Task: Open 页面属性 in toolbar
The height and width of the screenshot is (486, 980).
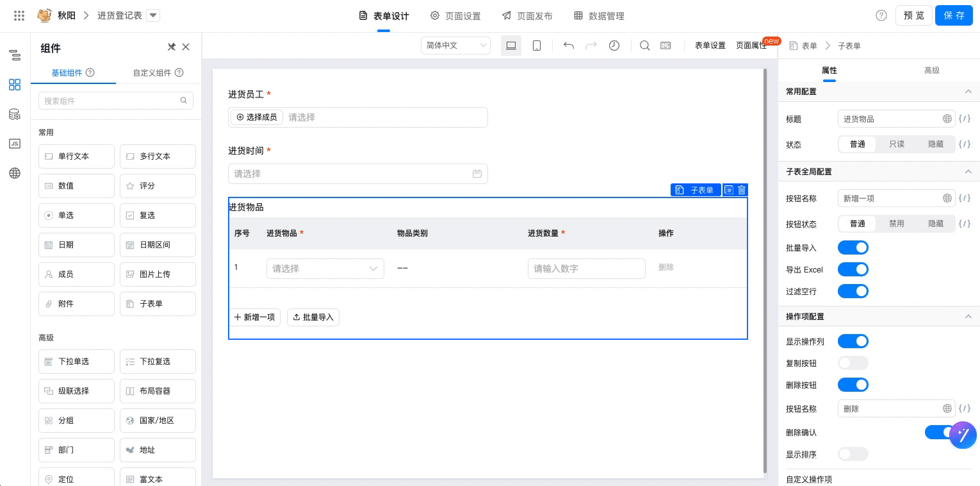Action: [751, 46]
